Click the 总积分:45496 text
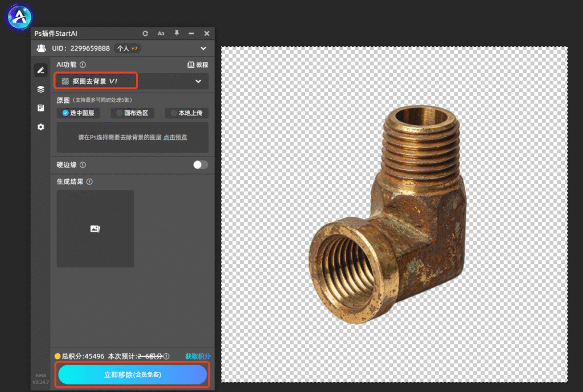Image resolution: width=583 pixels, height=392 pixels. click(x=83, y=356)
